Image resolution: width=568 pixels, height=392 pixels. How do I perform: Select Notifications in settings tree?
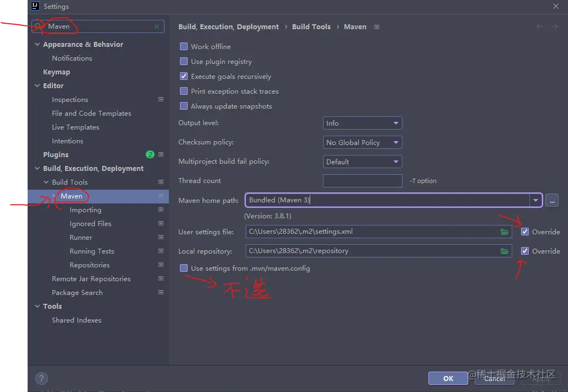tap(72, 58)
